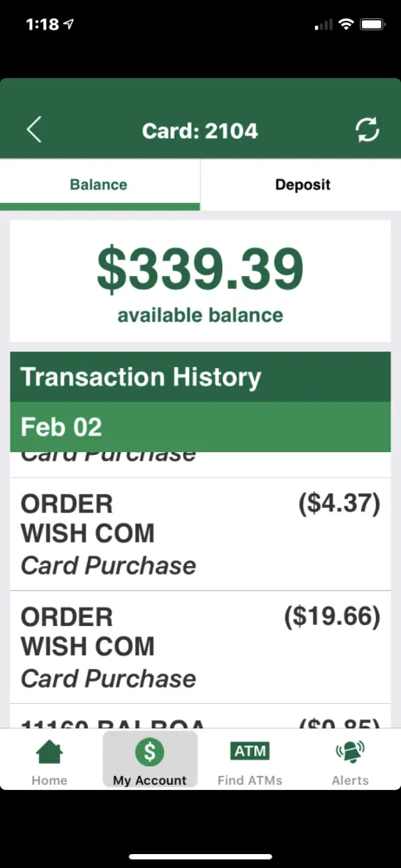Open the Alerts bell icon
401x868 pixels.
coord(350,751)
